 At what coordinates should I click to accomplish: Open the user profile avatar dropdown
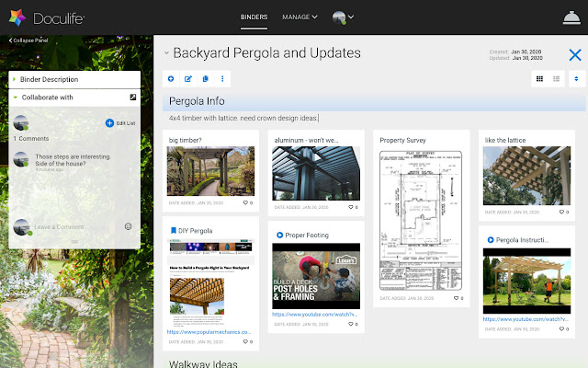point(343,17)
